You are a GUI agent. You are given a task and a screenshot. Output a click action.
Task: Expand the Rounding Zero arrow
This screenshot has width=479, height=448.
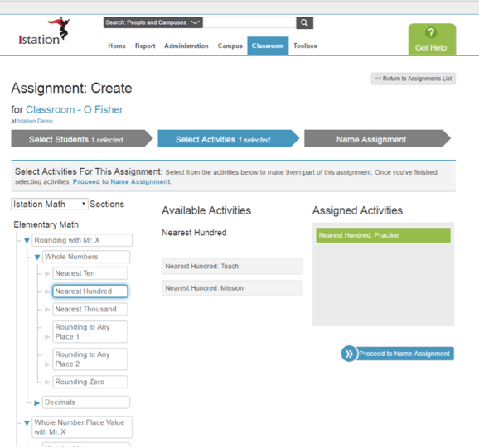[x=47, y=382]
